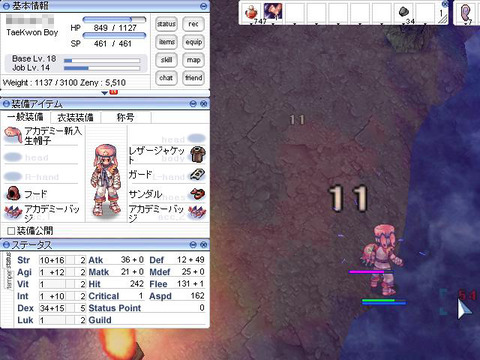
Task: Close the skill hotbar with its X
Action: [x=445, y=4]
